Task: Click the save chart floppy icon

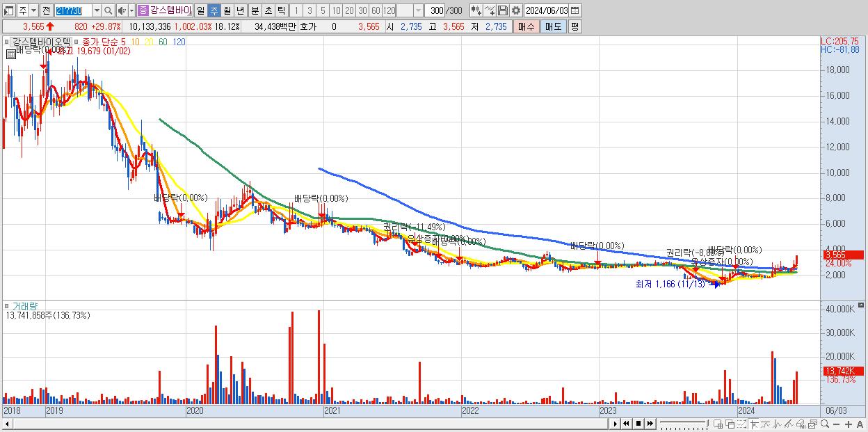Action: pyautogui.click(x=503, y=10)
